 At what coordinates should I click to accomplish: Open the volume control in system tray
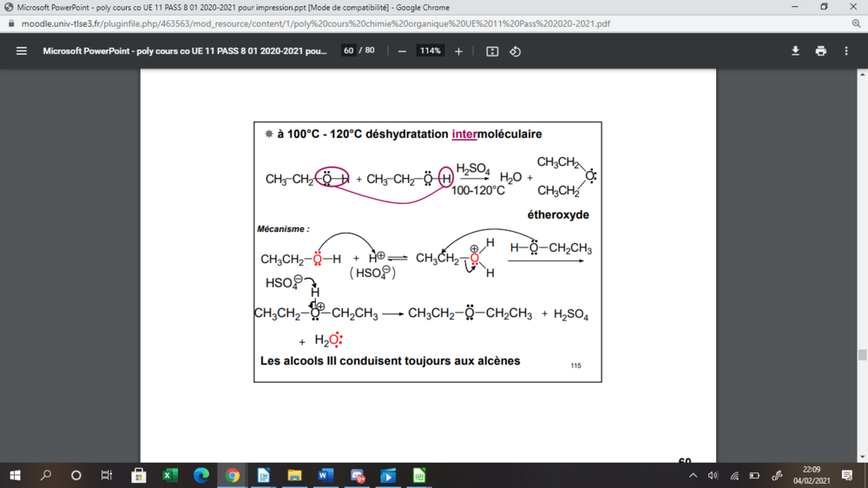coord(713,475)
